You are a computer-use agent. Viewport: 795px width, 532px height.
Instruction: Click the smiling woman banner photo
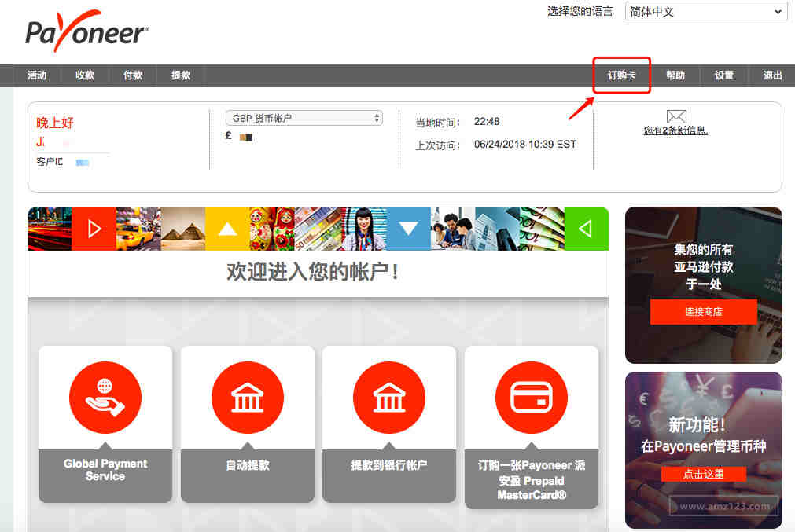pos(365,229)
